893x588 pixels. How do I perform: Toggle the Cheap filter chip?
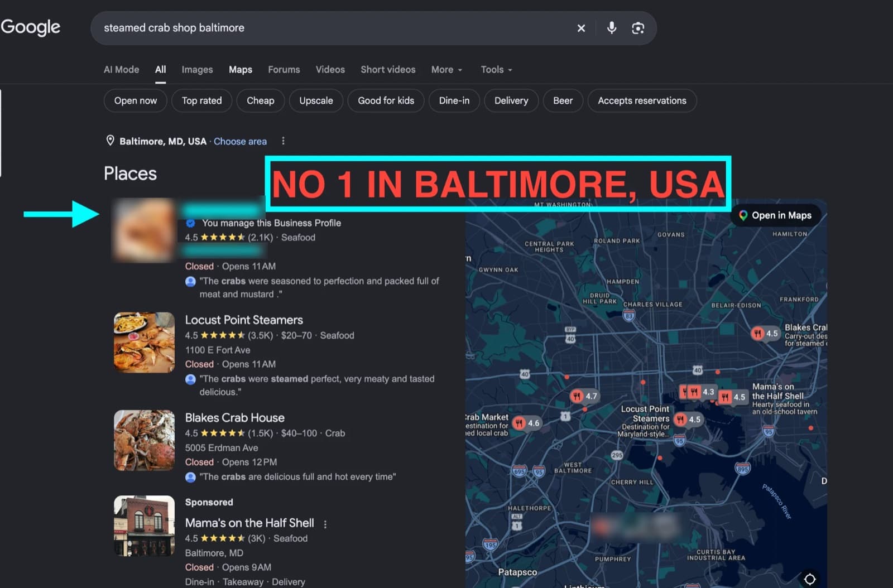point(261,101)
